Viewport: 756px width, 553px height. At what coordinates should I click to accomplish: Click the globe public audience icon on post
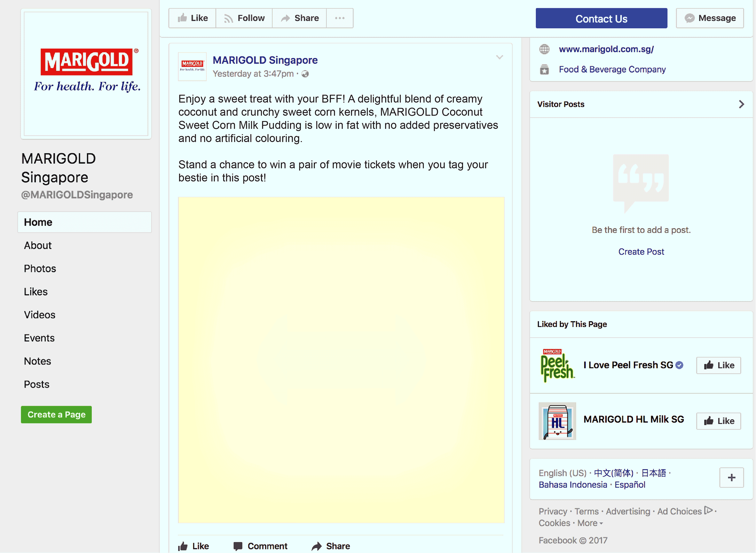305,74
